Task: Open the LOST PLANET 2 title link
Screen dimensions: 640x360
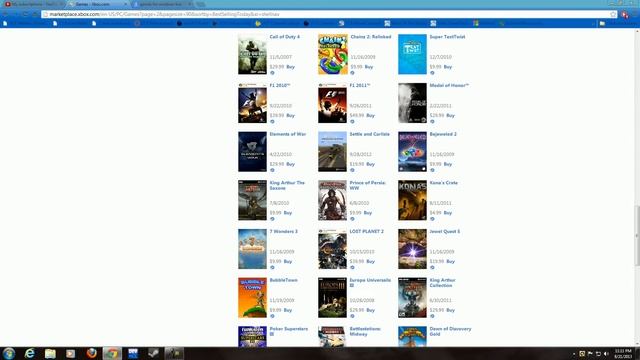Action: coord(367,231)
